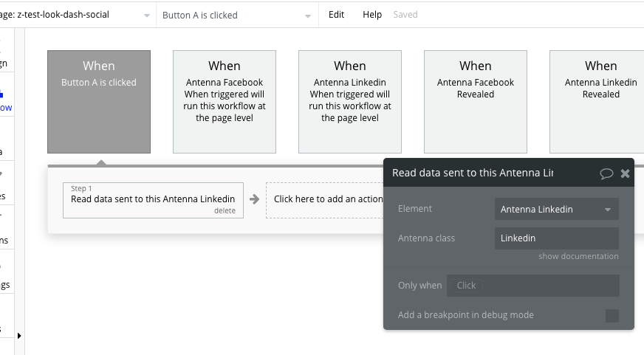644x355 pixels.
Task: Click the Antenna class field with Linkedin
Action: 556,238
